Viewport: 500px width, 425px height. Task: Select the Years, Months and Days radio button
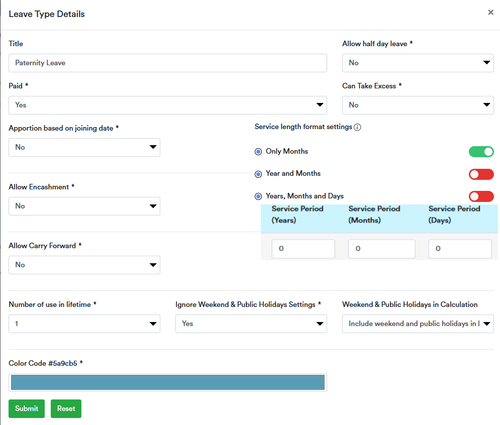258,196
